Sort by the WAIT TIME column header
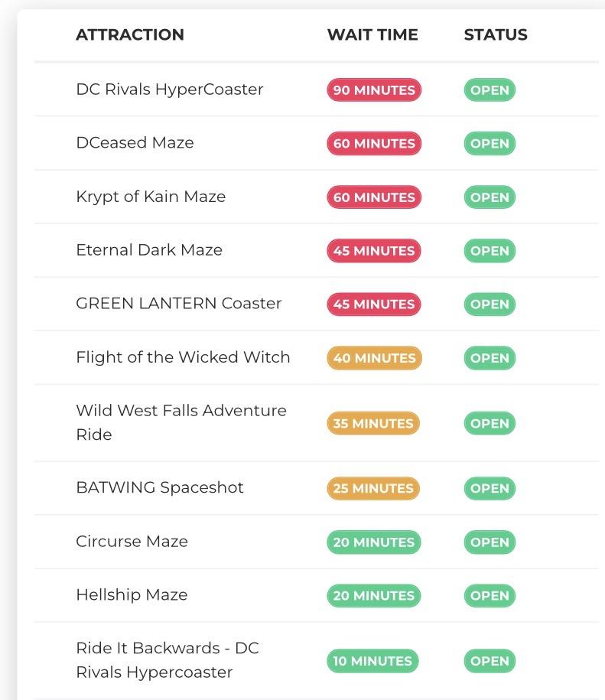This screenshot has width=605, height=700. click(x=372, y=35)
